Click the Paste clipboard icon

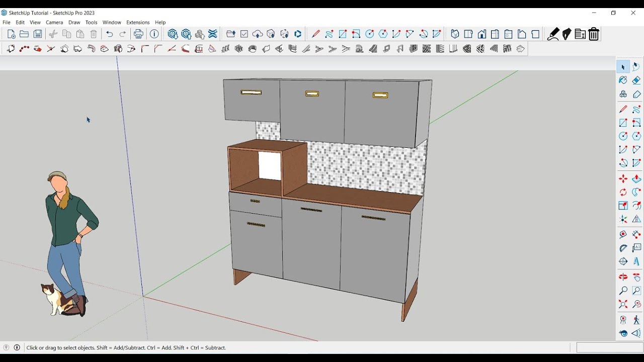point(80,34)
